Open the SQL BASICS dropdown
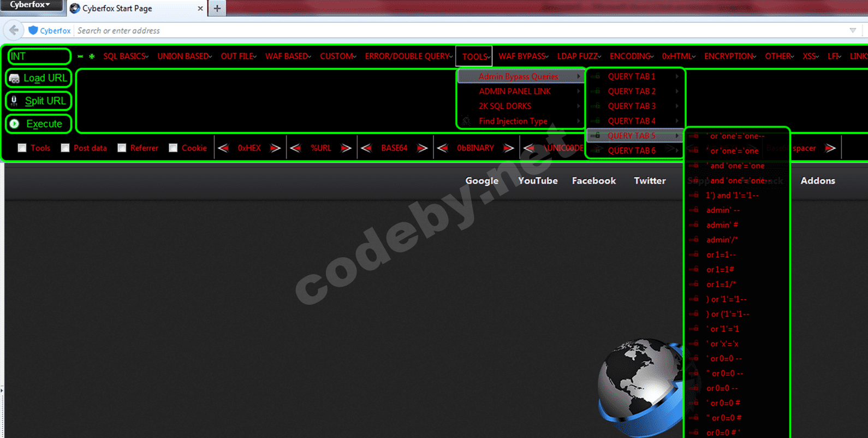The height and width of the screenshot is (438, 868). coord(126,56)
